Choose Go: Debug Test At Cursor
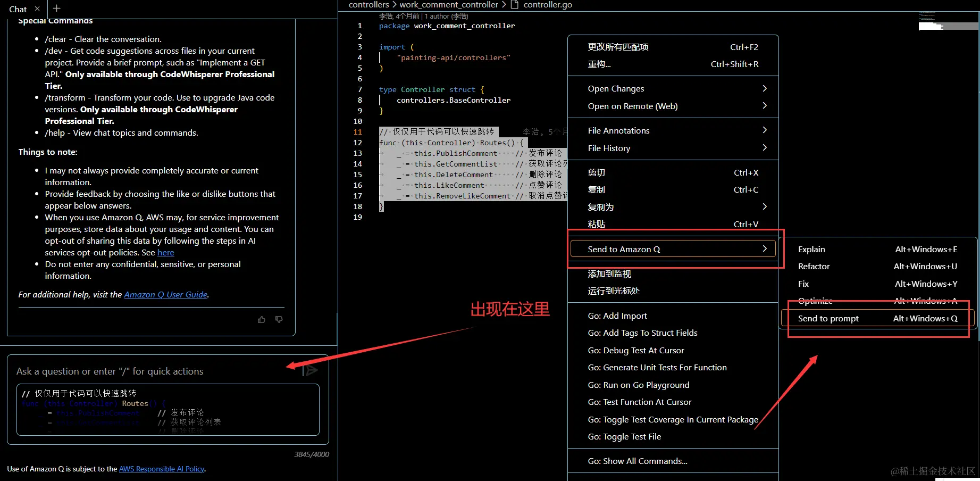 click(x=673, y=350)
